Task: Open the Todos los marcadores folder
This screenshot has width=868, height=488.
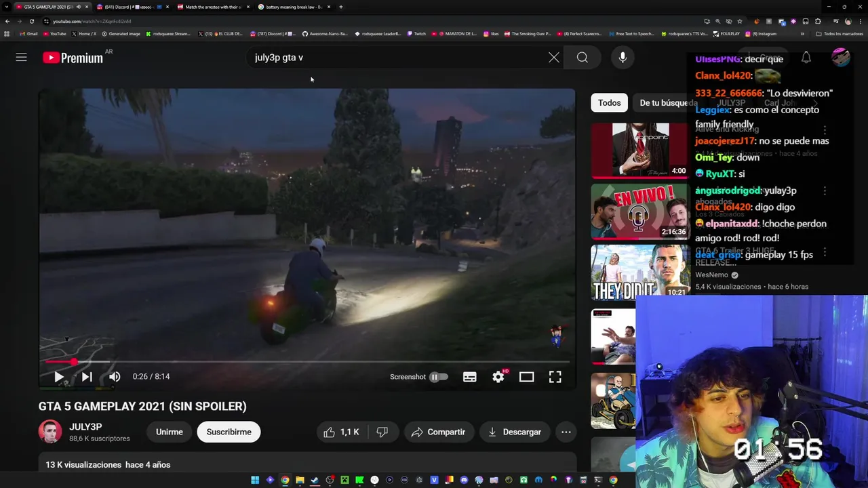Action: pos(840,33)
